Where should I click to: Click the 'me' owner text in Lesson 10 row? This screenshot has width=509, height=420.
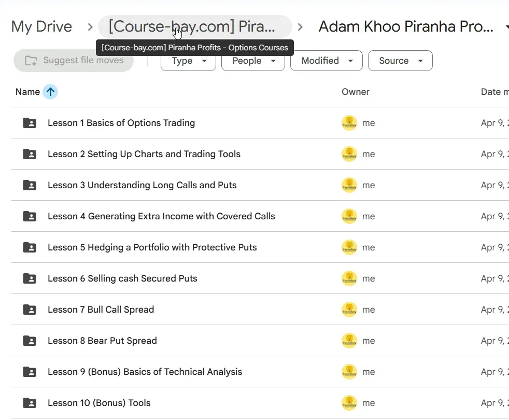[x=369, y=403]
